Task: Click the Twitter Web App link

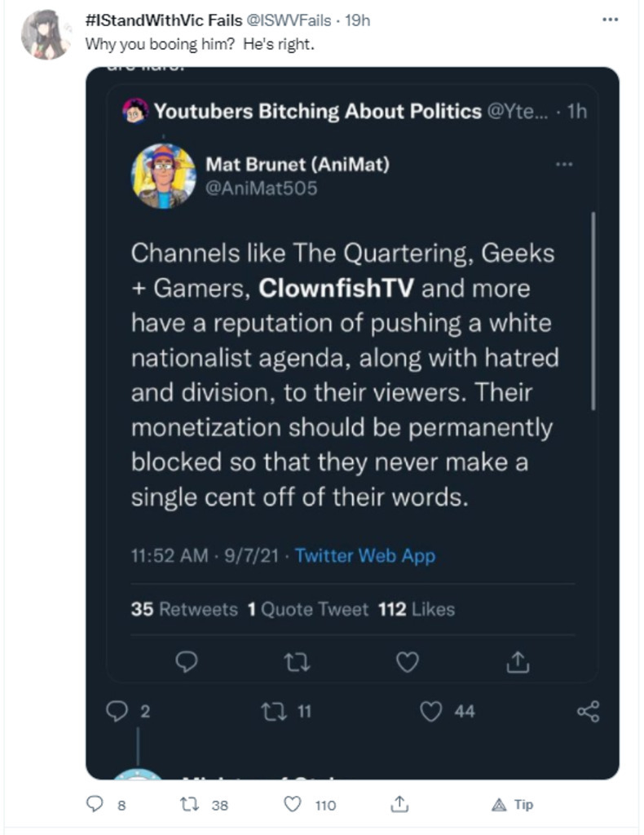Action: pos(364,556)
